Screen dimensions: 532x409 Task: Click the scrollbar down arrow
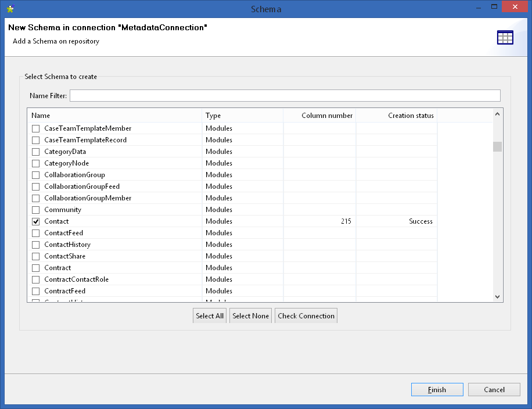(497, 296)
